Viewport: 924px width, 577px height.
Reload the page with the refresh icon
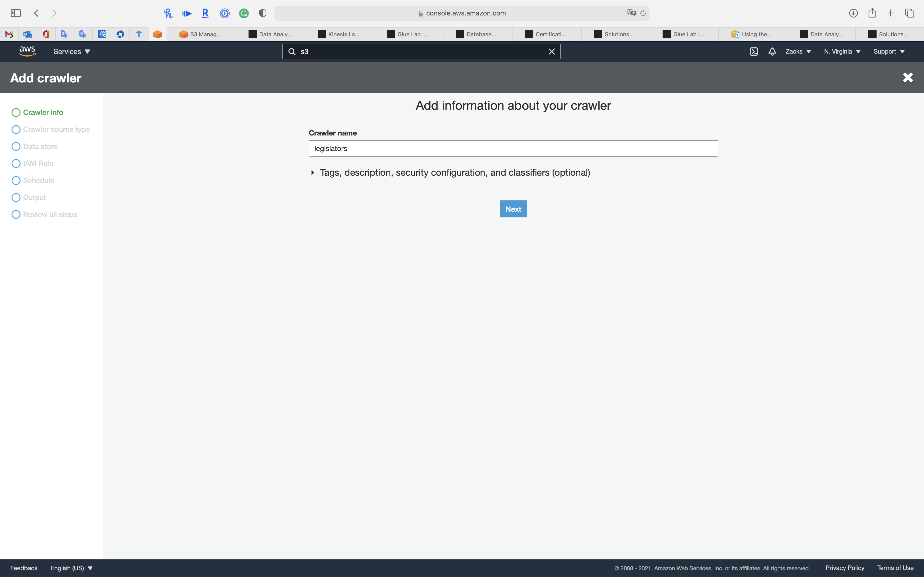643,13
